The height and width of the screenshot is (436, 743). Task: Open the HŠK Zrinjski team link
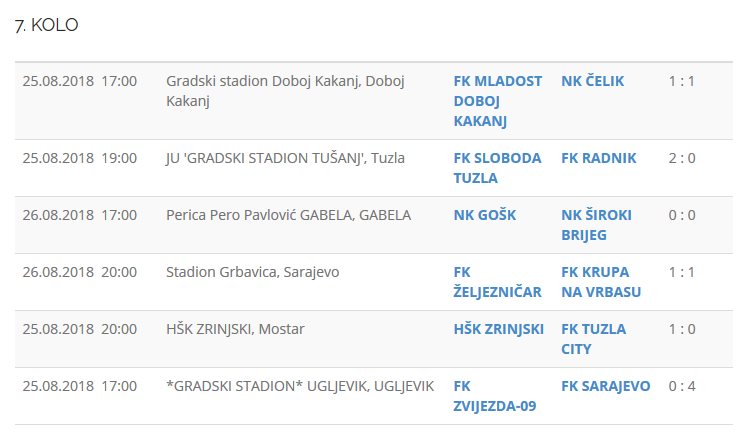(x=498, y=329)
